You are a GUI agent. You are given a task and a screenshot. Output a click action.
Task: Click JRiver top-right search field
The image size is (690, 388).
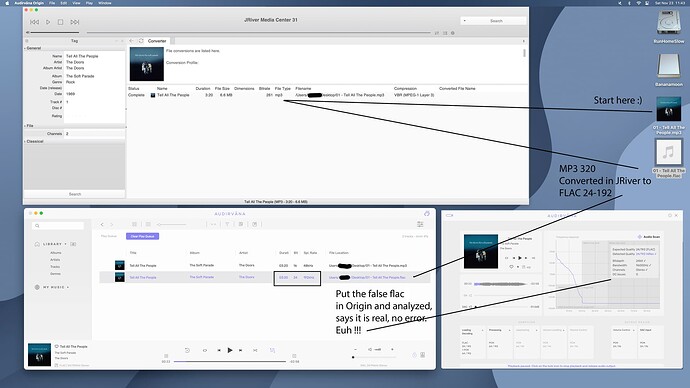click(x=496, y=21)
